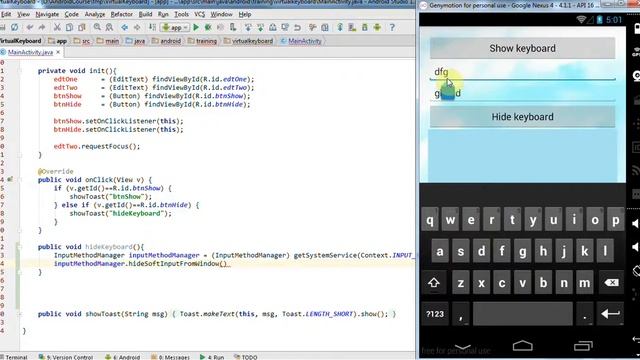Click the Genymotion webcam side icon
The width and height of the screenshot is (640, 360).
636,76
